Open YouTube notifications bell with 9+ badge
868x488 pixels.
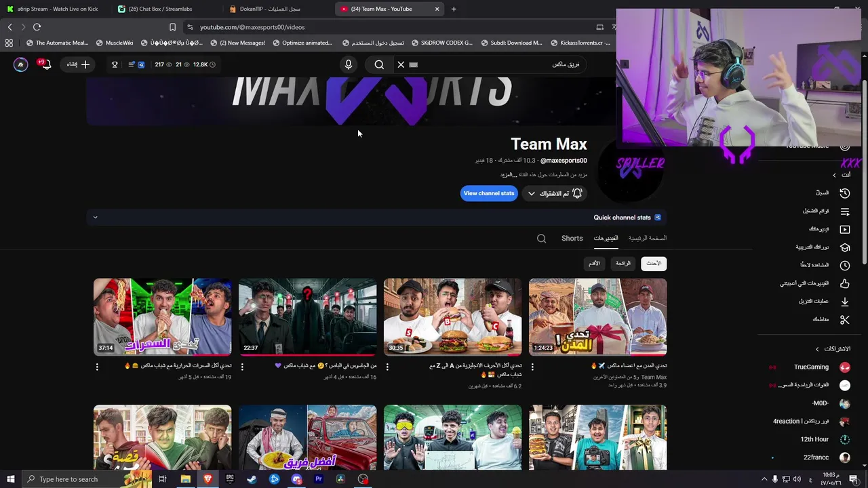click(x=45, y=64)
